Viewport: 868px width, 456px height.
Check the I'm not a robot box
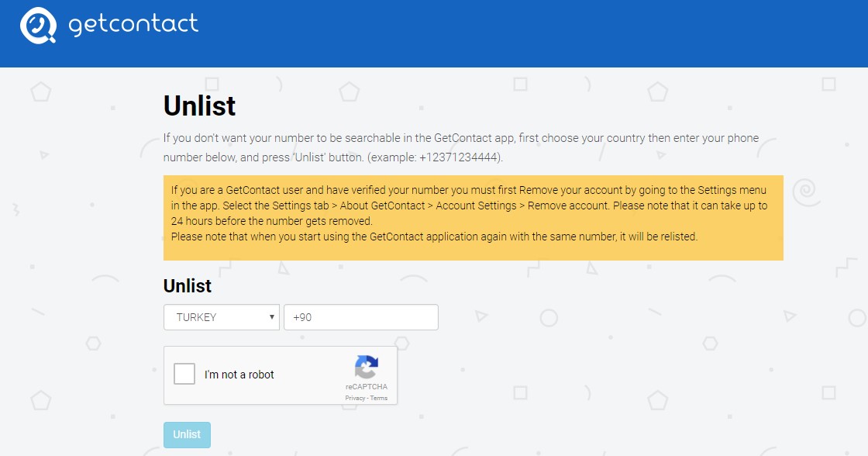coord(184,375)
